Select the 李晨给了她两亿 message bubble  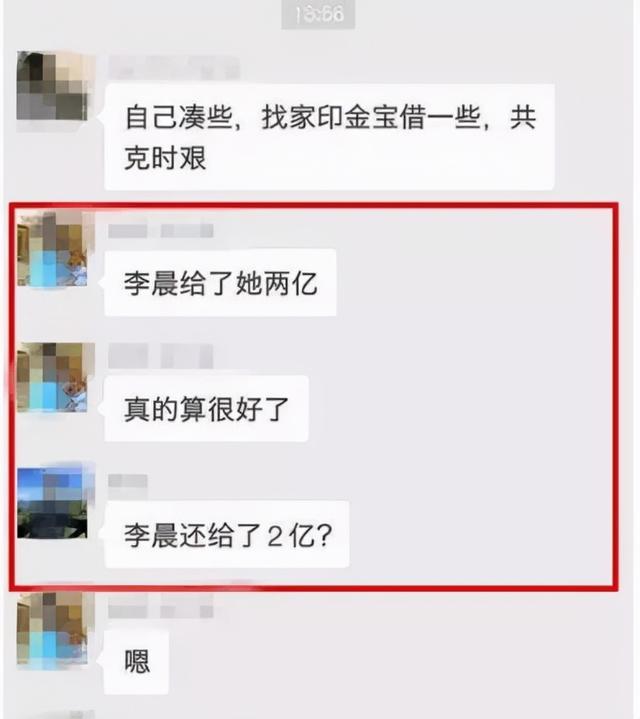[220, 282]
